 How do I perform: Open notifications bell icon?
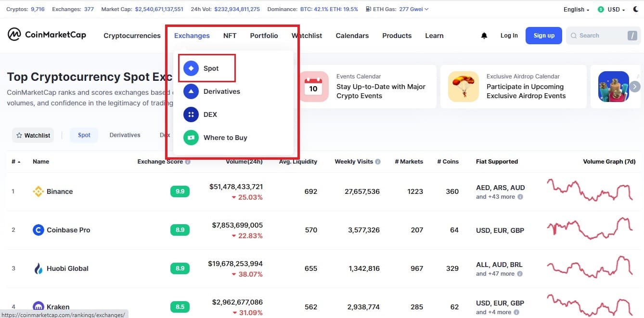pos(484,36)
